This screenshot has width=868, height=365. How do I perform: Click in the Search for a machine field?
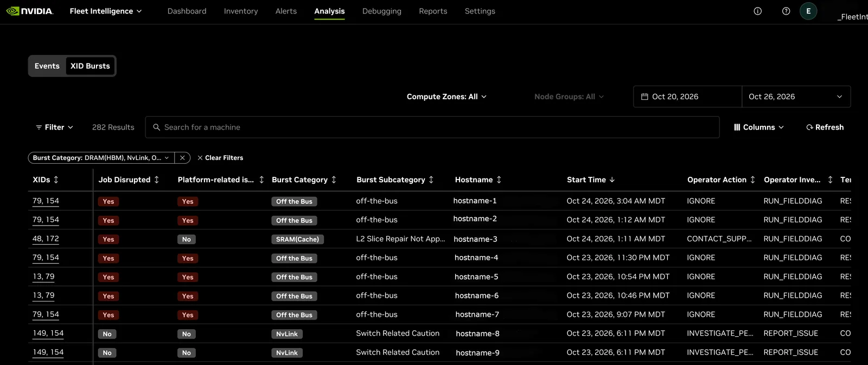[x=432, y=127]
